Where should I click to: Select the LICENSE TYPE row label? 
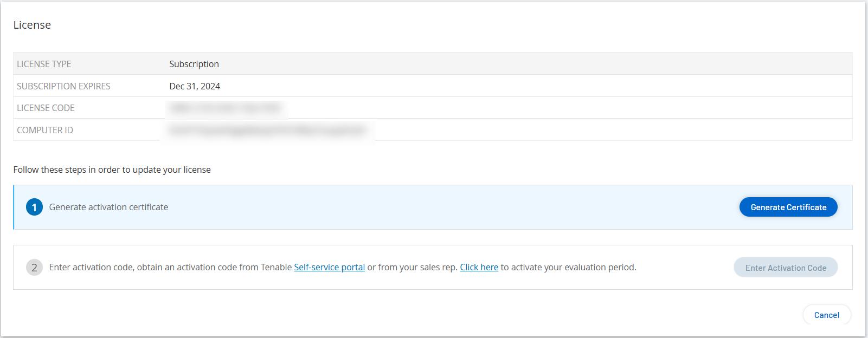44,64
